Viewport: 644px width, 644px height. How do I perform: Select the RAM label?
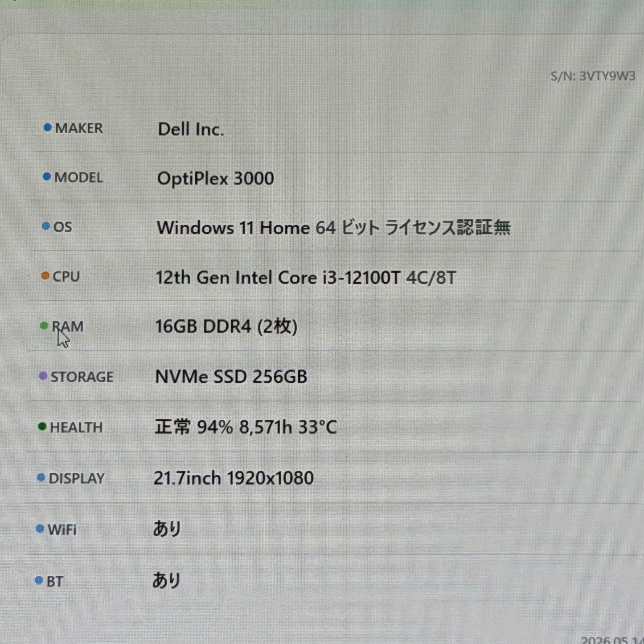pos(68,327)
